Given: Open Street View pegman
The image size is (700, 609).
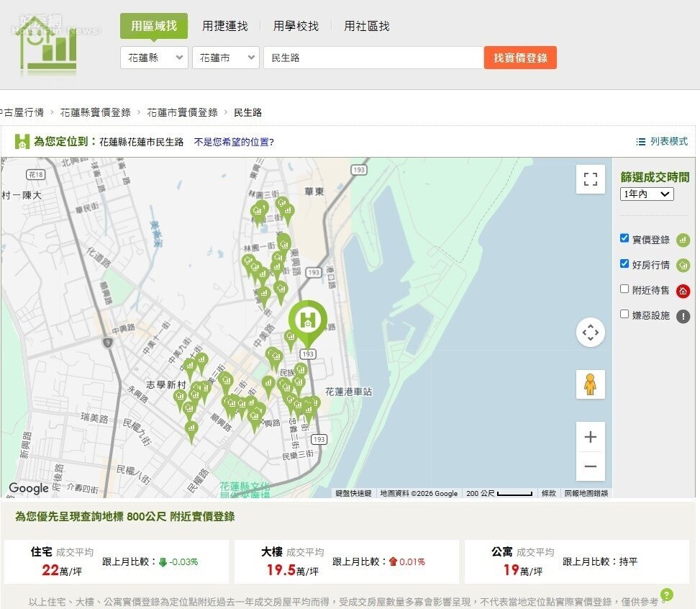Looking at the screenshot, I should [590, 384].
